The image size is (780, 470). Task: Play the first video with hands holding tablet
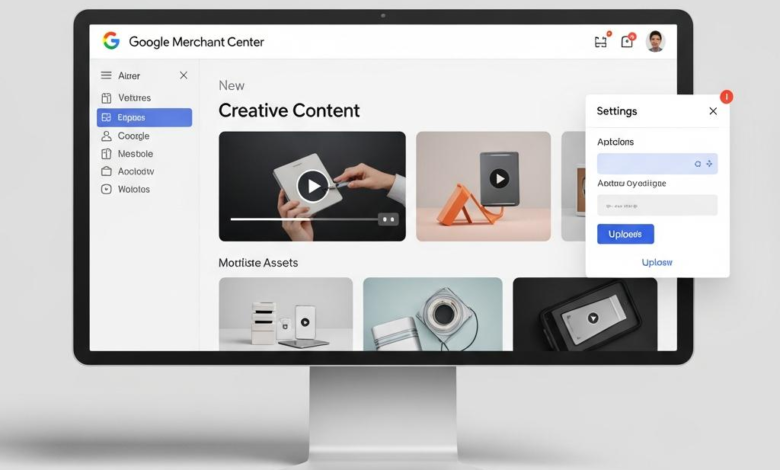pyautogui.click(x=312, y=186)
